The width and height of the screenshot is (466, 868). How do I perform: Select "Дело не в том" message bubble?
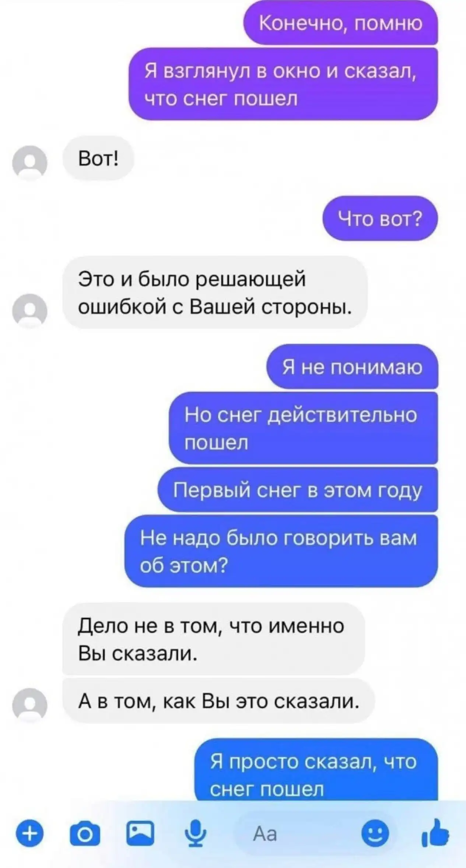[214, 639]
